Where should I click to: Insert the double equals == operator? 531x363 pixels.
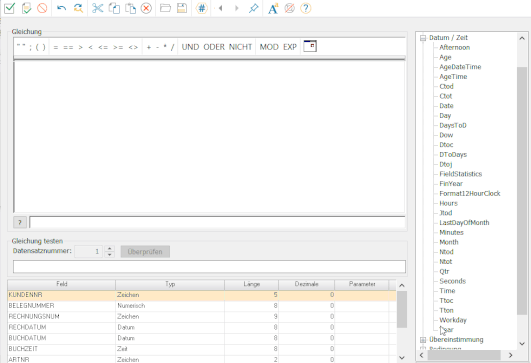tap(68, 47)
